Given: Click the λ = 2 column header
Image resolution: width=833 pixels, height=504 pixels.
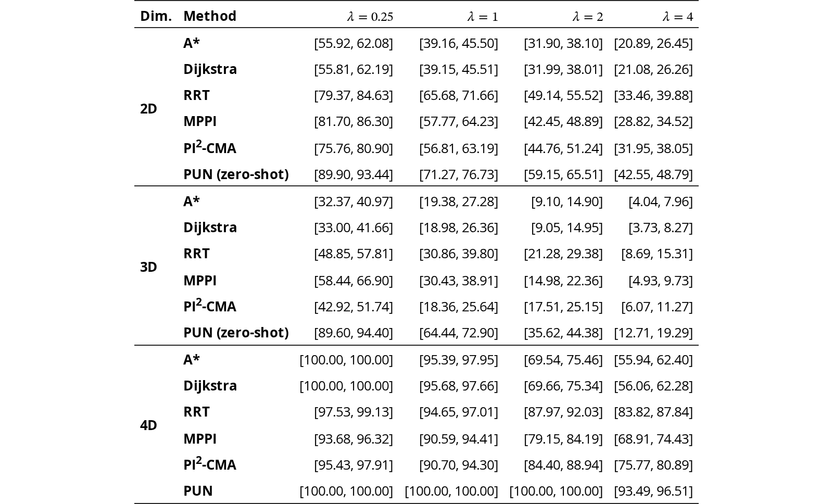Looking at the screenshot, I should pos(588,17).
